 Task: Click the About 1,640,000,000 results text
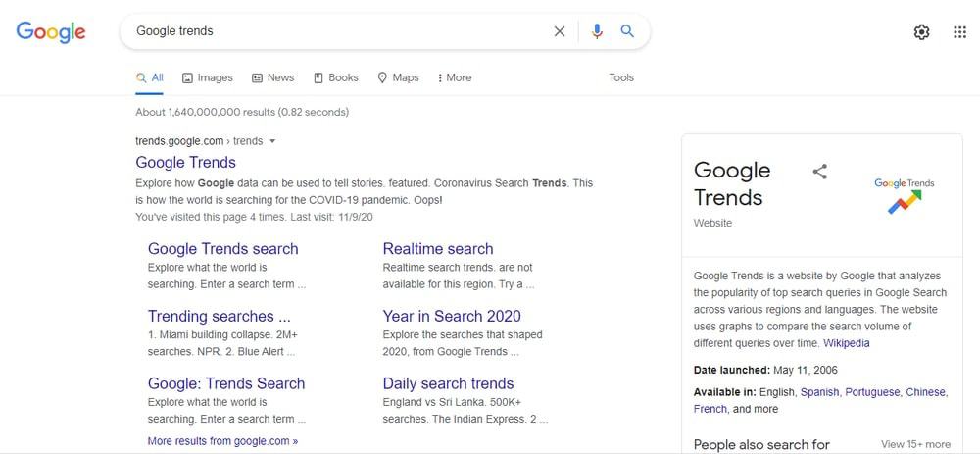(242, 113)
